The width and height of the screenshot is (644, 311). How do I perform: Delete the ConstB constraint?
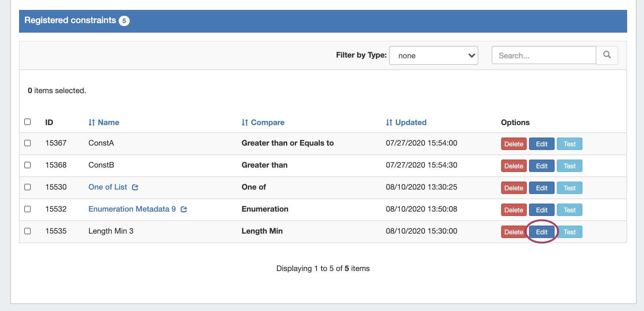tap(514, 166)
